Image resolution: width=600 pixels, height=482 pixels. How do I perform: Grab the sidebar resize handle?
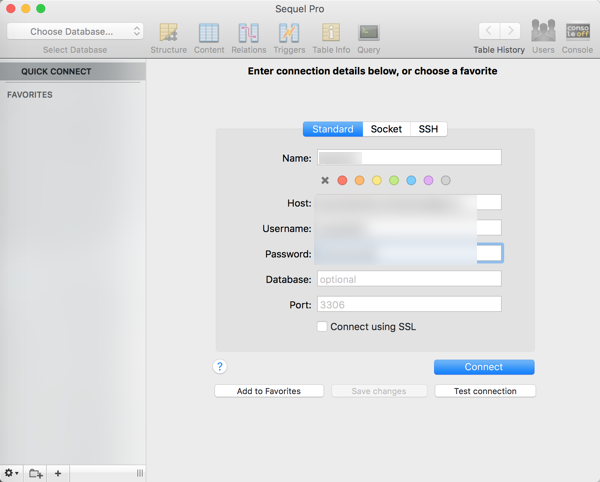140,473
